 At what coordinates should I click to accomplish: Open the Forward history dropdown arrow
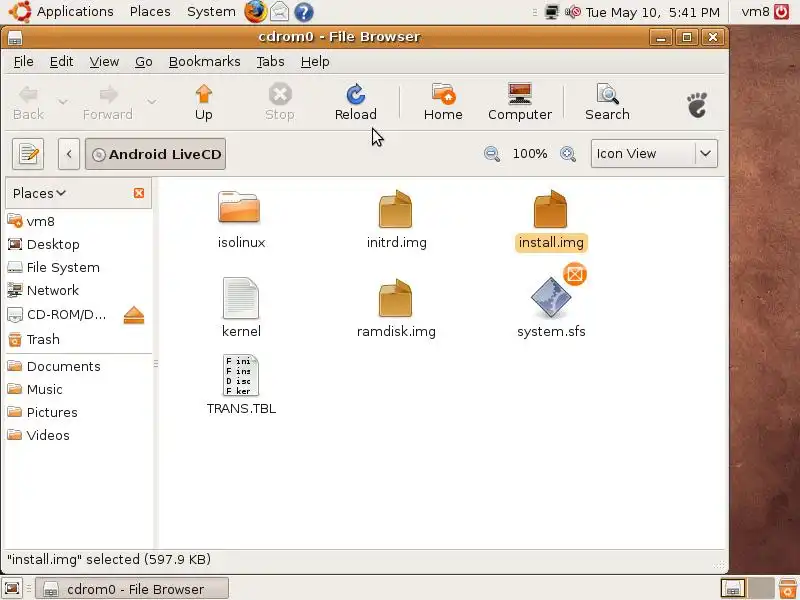click(x=152, y=102)
